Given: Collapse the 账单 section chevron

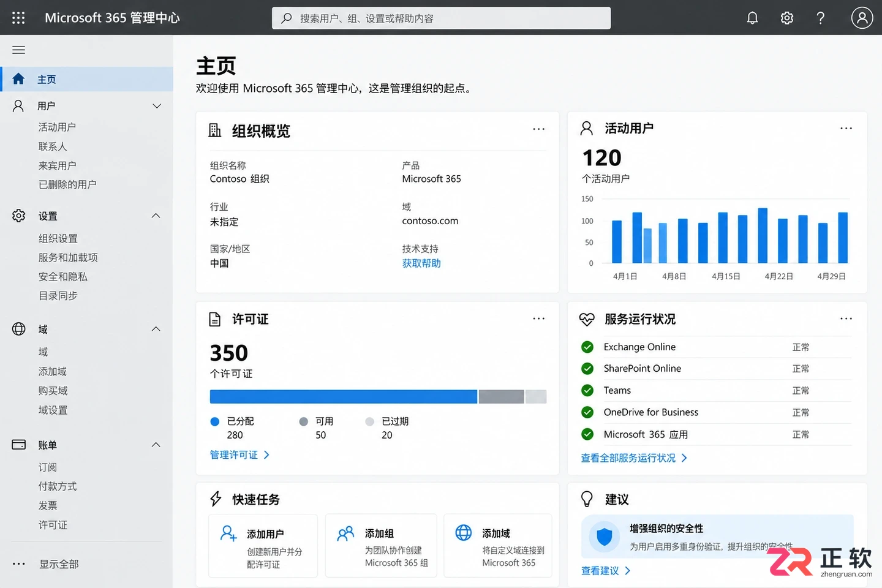Looking at the screenshot, I should pos(156,445).
